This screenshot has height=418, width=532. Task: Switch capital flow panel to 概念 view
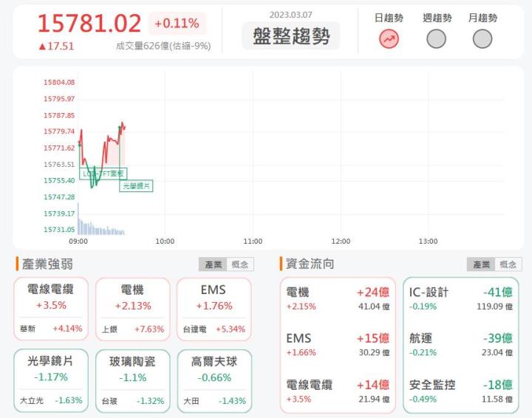tap(508, 264)
